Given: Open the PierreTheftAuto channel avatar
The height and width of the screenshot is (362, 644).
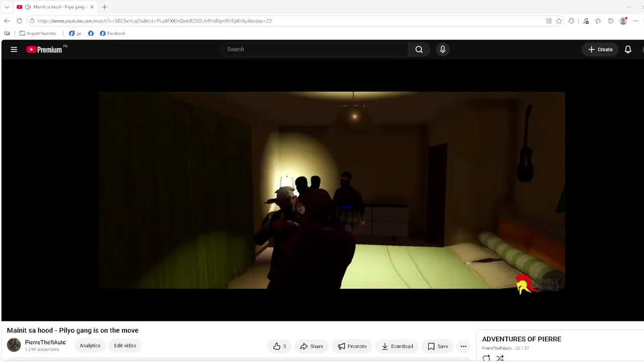Looking at the screenshot, I should 14,345.
